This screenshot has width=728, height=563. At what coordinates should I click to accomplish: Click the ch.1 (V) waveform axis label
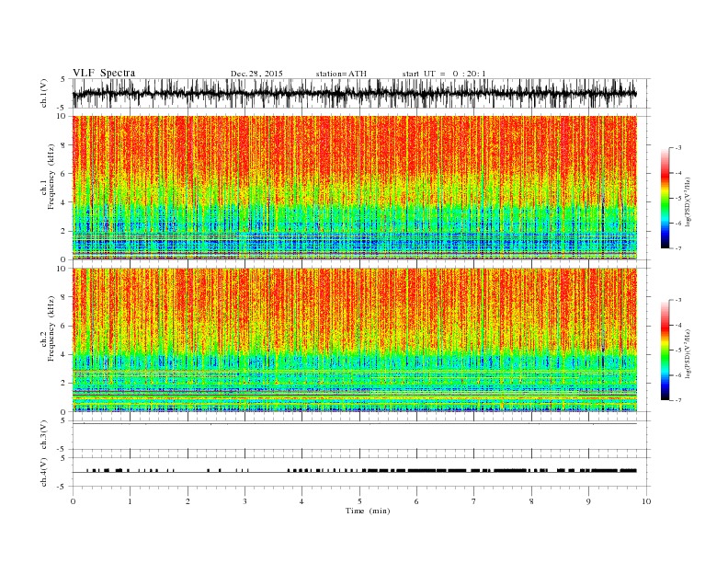click(x=44, y=94)
